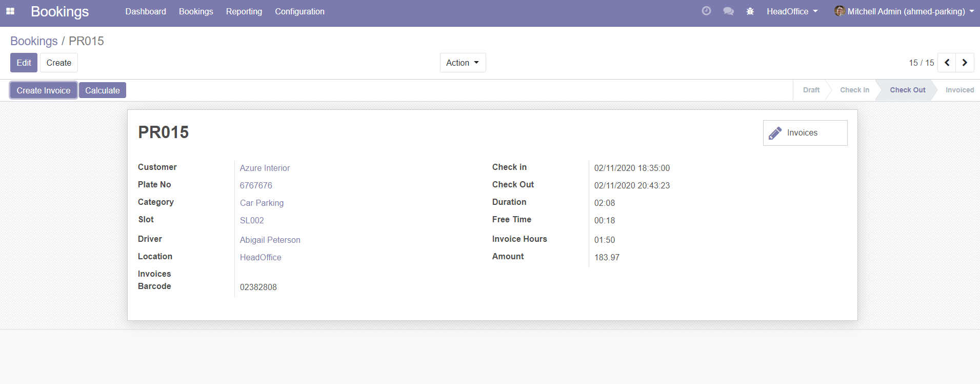Click the Create Invoice button
This screenshot has width=980, height=384.
[44, 90]
